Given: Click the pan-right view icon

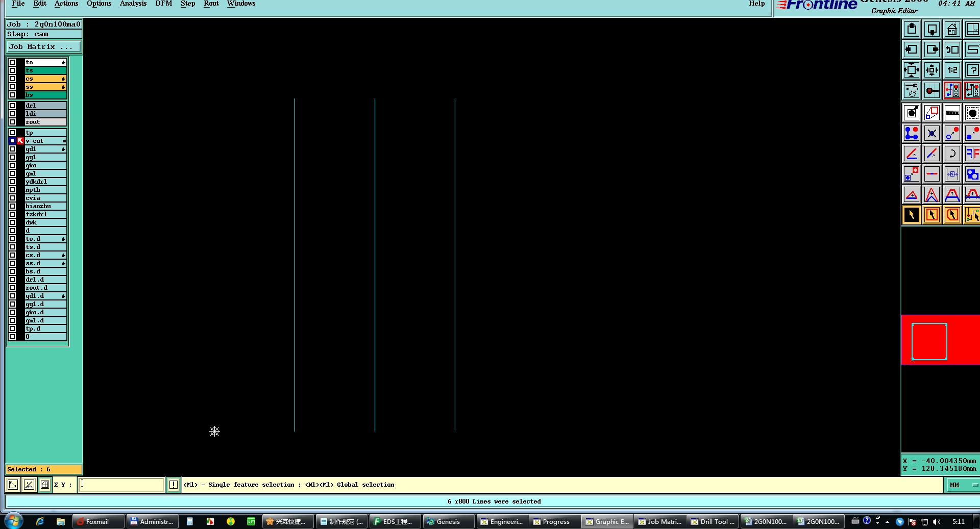Looking at the screenshot, I should pos(932,50).
